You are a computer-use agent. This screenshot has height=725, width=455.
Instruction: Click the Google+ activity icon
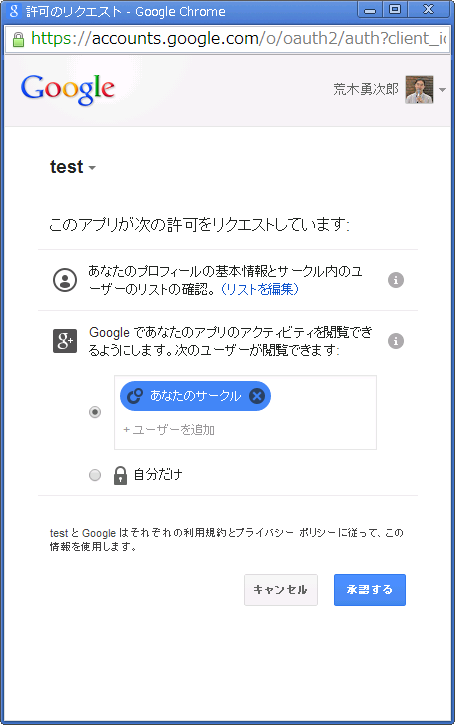click(65, 341)
